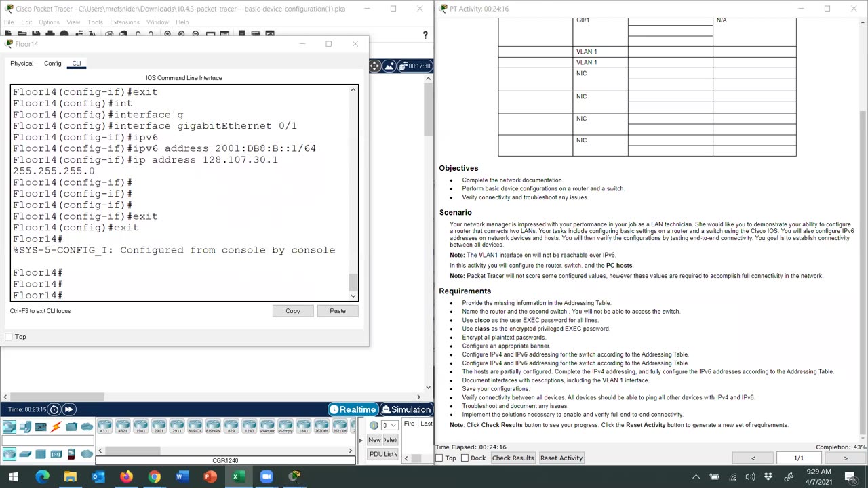This screenshot has height=488, width=868.
Task: Click the Copy button in CLI
Action: pos(293,311)
